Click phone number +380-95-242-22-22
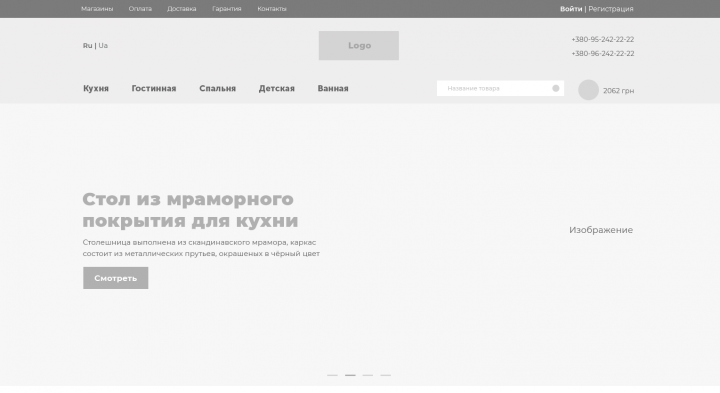The image size is (720, 393). [x=602, y=39]
